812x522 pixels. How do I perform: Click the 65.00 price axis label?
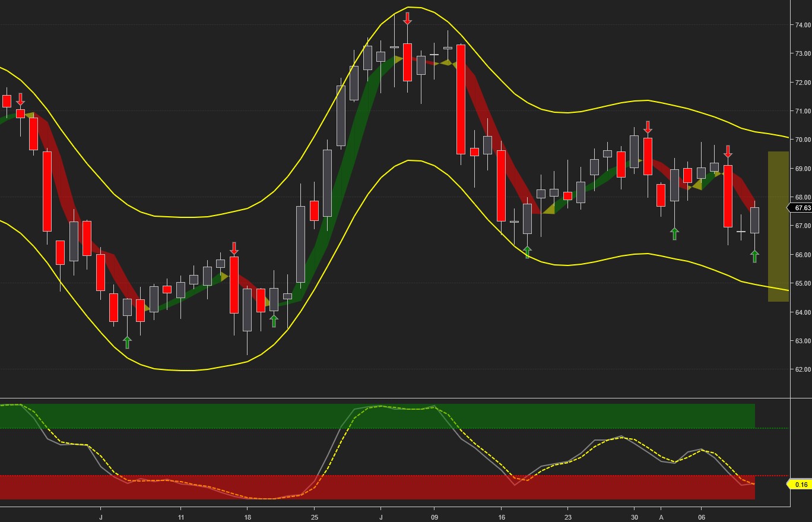pyautogui.click(x=803, y=283)
